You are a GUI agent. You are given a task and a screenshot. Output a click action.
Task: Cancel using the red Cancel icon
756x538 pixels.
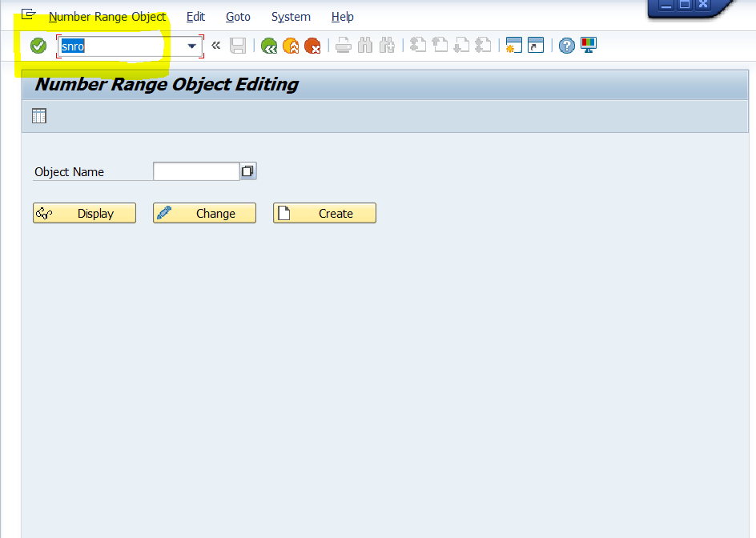tap(312, 46)
